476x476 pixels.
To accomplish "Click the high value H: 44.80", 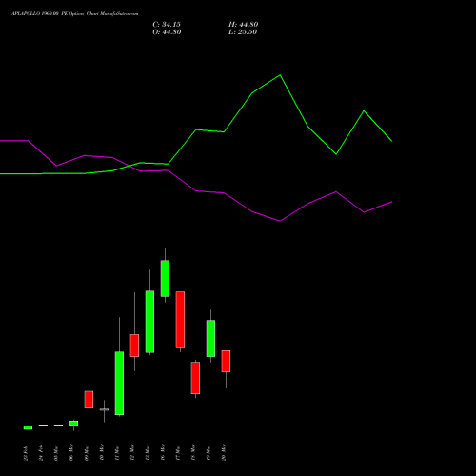I will pyautogui.click(x=244, y=25).
